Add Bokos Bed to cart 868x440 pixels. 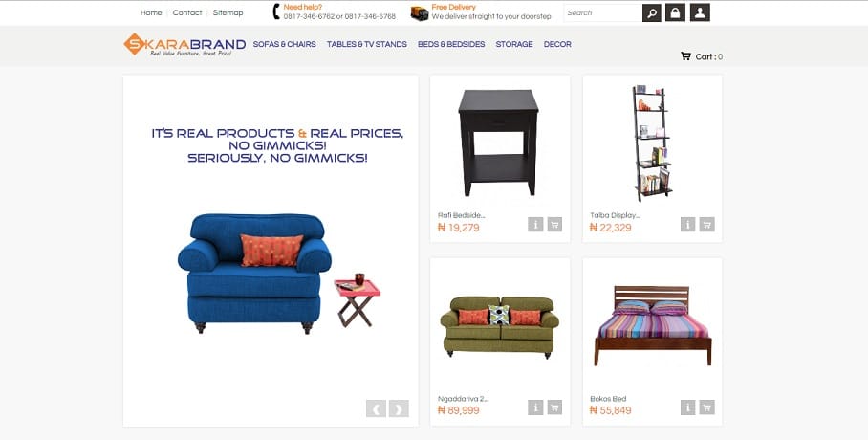706,407
